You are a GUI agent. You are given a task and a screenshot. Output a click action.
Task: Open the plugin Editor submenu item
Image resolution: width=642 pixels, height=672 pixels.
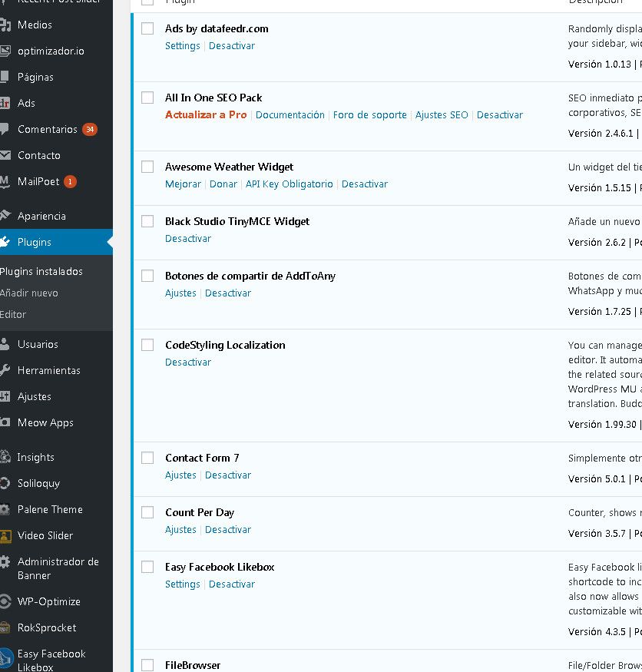pyautogui.click(x=13, y=315)
